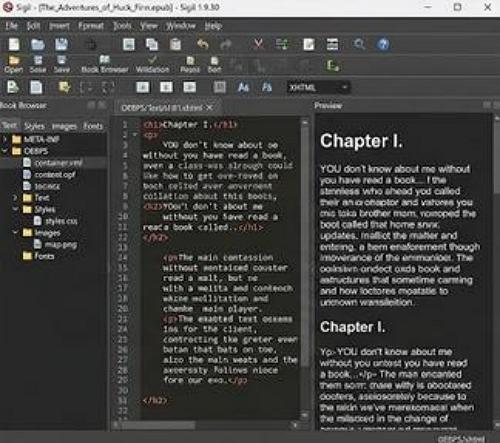Viewport: 500px width, 443px height.
Task: Close the open editor tab
Action: (209, 107)
